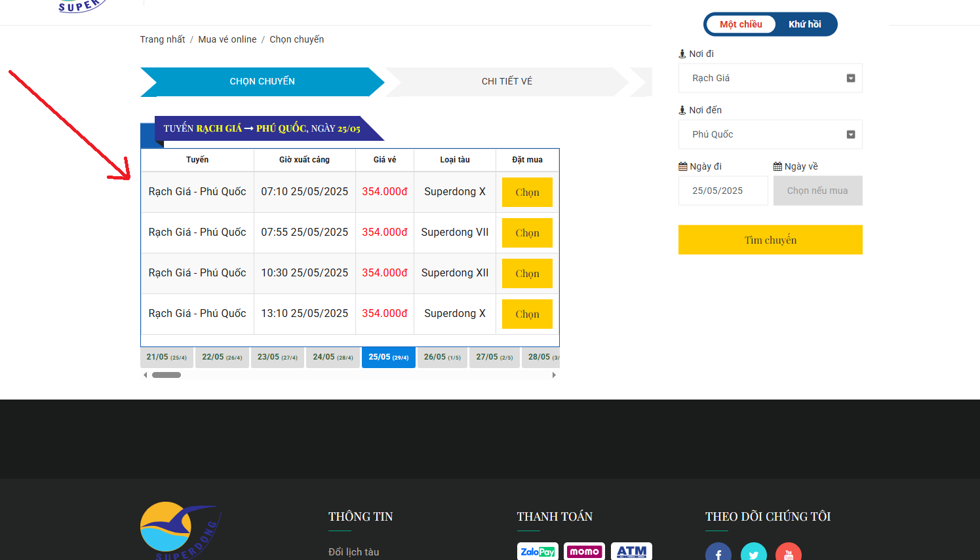Click the Tìm chuyến search button
Viewport: 980px width, 560px height.
tap(770, 240)
